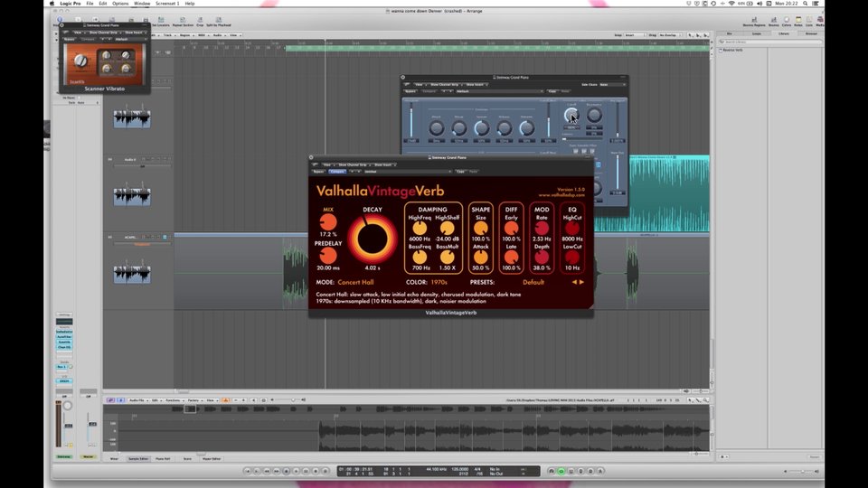The image size is (868, 488).
Task: Open the Options menu
Action: click(x=120, y=4)
